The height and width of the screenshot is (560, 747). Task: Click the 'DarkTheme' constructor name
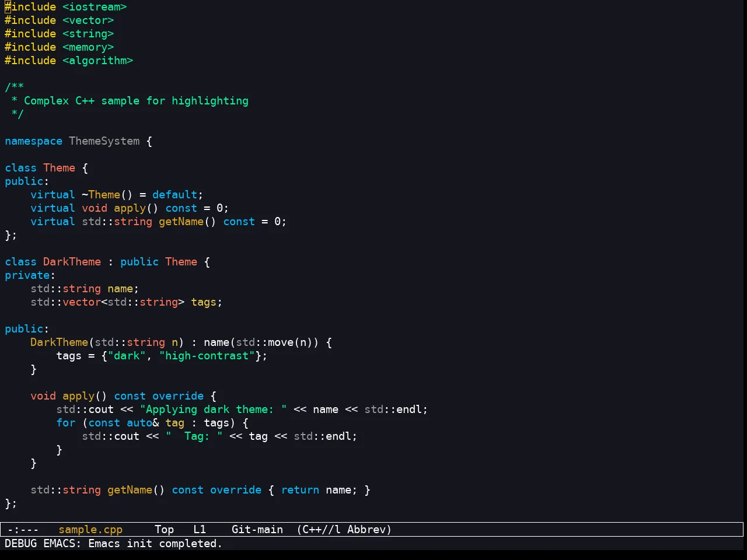tap(59, 342)
